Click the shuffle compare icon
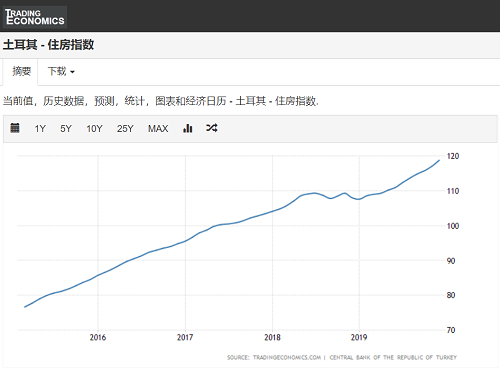The width and height of the screenshot is (500, 380). [212, 128]
